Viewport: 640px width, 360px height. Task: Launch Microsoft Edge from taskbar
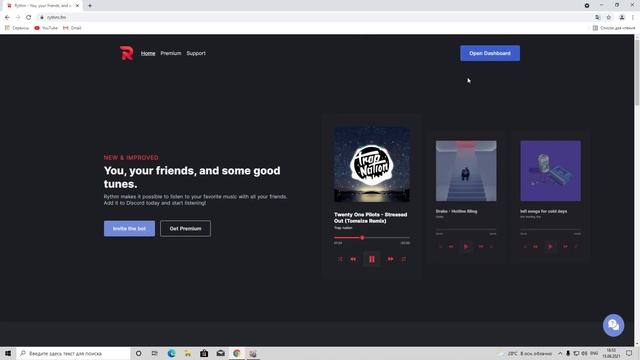point(171,353)
